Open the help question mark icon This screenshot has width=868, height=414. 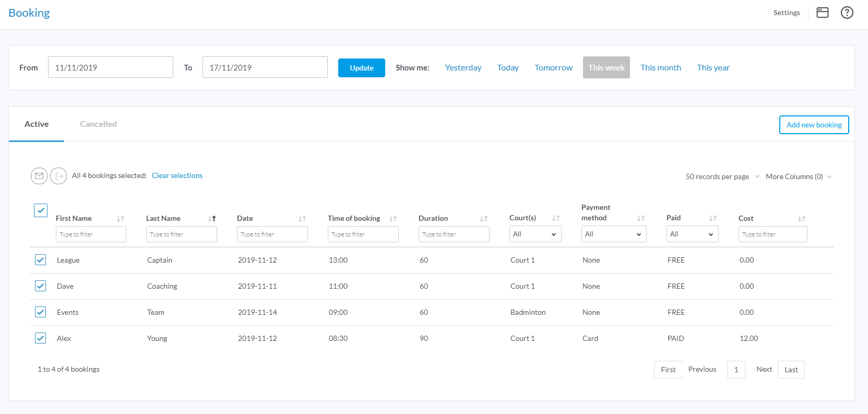(847, 13)
